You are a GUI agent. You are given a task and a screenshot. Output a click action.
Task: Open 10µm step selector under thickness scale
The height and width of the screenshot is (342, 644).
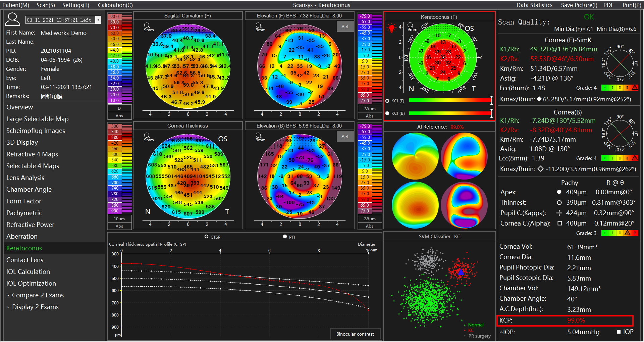119,218
